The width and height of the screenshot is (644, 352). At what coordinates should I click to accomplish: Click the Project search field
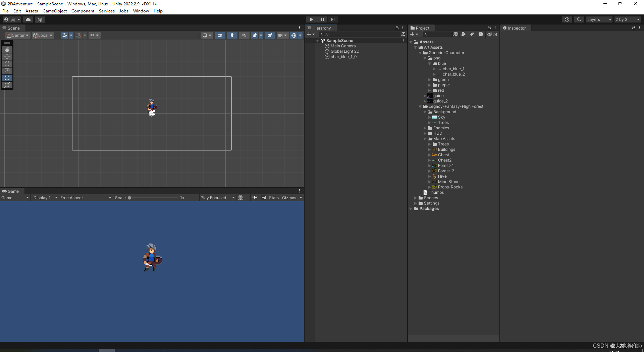click(437, 34)
